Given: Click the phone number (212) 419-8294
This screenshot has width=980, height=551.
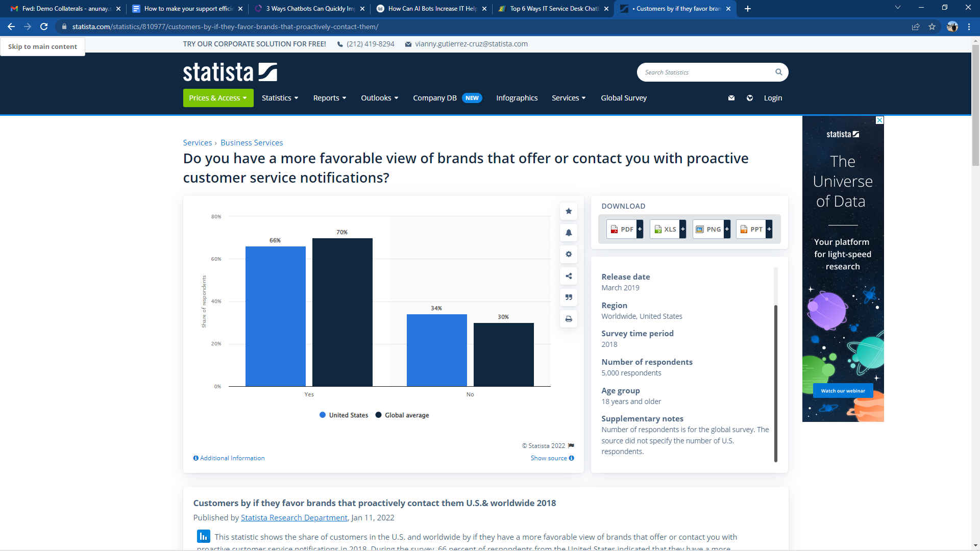Looking at the screenshot, I should [370, 44].
